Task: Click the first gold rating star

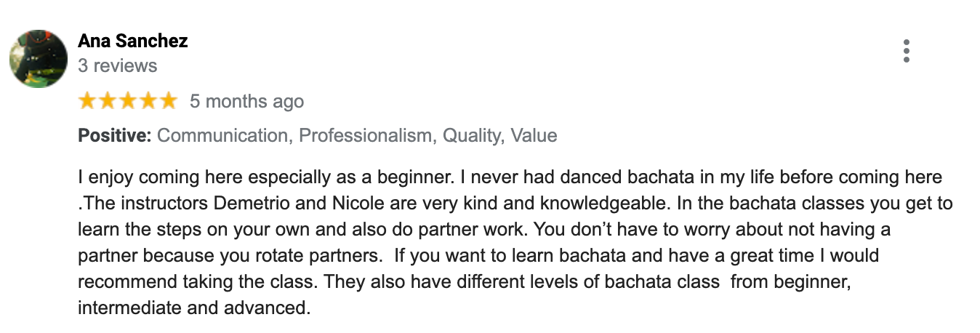Action: click(88, 101)
